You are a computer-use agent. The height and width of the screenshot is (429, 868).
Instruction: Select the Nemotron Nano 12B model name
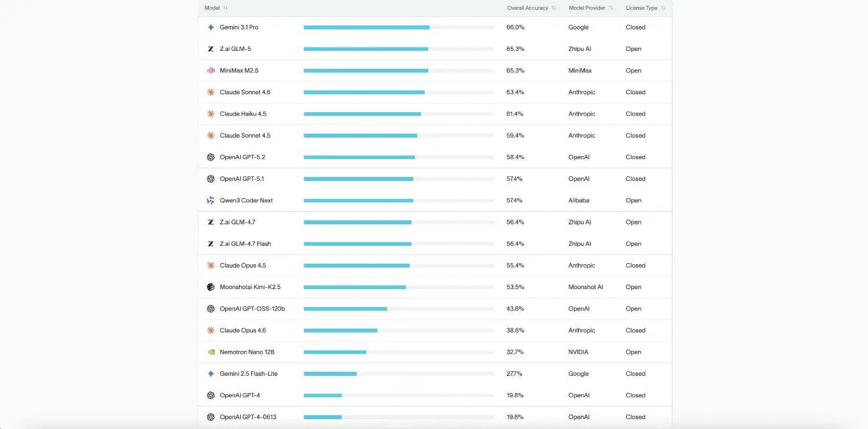[247, 352]
